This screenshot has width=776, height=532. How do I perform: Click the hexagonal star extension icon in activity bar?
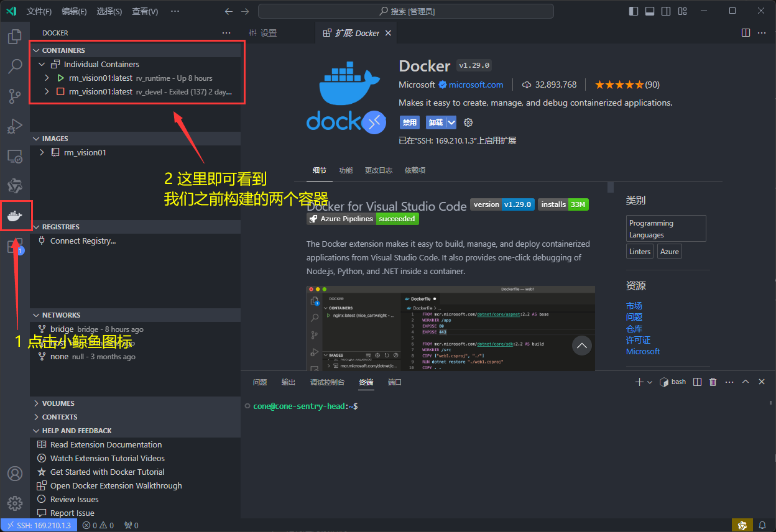click(14, 186)
